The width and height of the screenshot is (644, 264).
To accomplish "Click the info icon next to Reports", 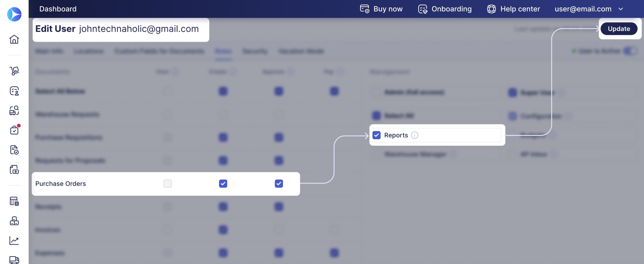I will point(415,135).
